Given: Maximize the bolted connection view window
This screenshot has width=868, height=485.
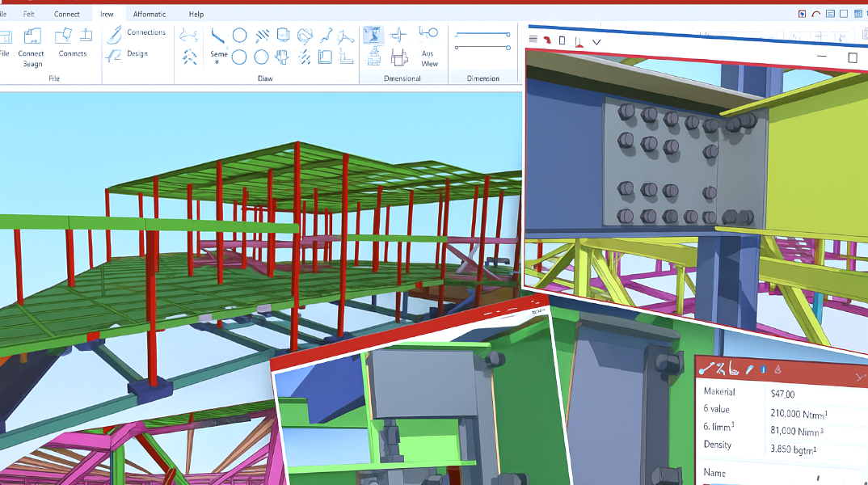Looking at the screenshot, I should pyautogui.click(x=853, y=57).
